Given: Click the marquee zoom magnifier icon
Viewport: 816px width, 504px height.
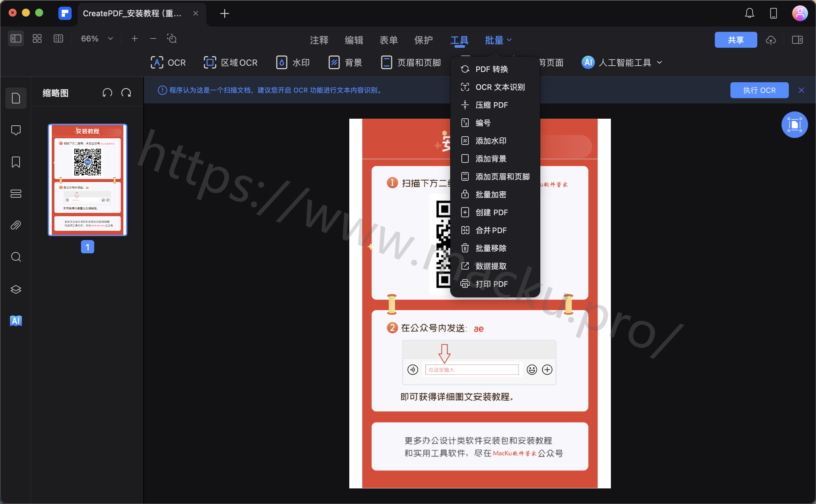Looking at the screenshot, I should point(172,39).
